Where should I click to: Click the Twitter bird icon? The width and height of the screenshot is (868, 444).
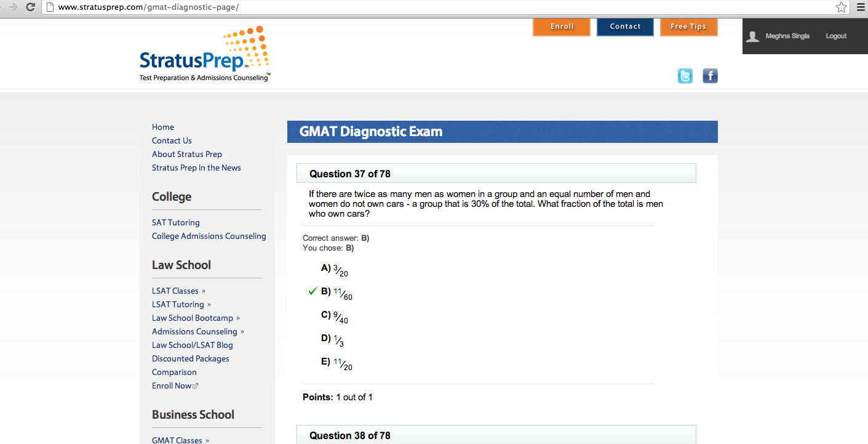click(685, 76)
